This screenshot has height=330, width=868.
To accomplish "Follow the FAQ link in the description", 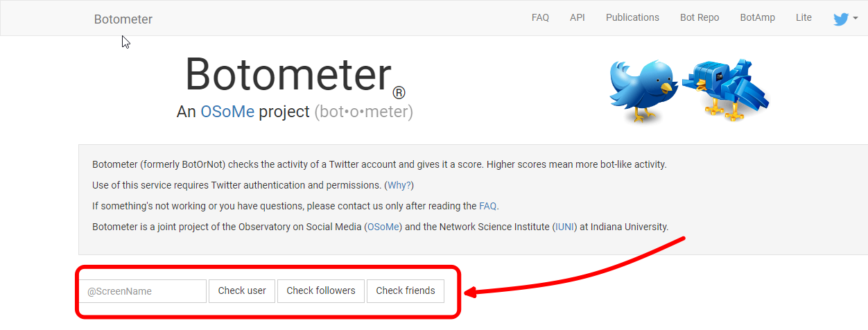I will (x=487, y=206).
